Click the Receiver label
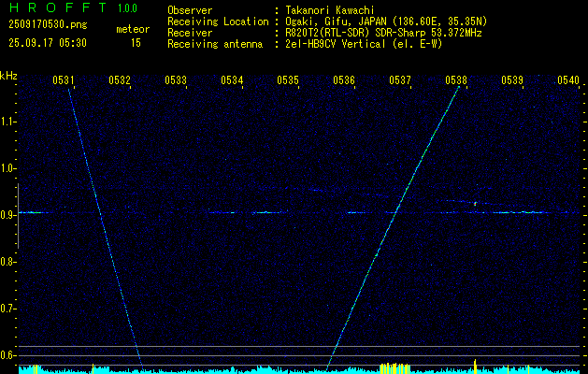Viewport: 588px width, 374px height. [190, 33]
